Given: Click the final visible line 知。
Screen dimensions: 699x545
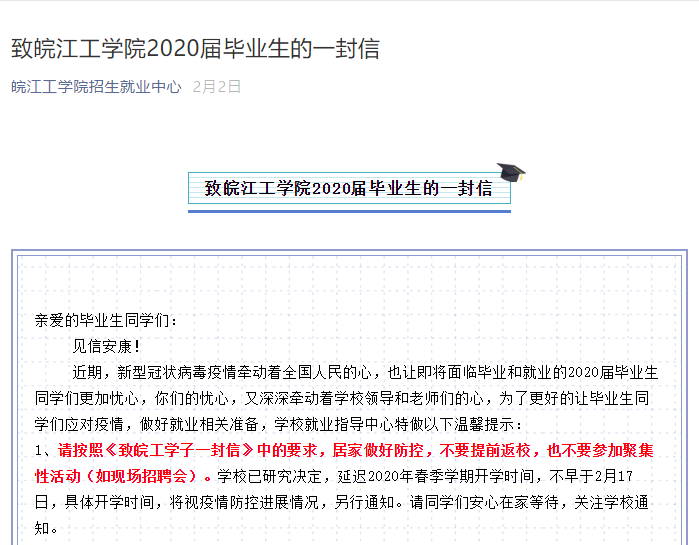Looking at the screenshot, I should point(46,526).
